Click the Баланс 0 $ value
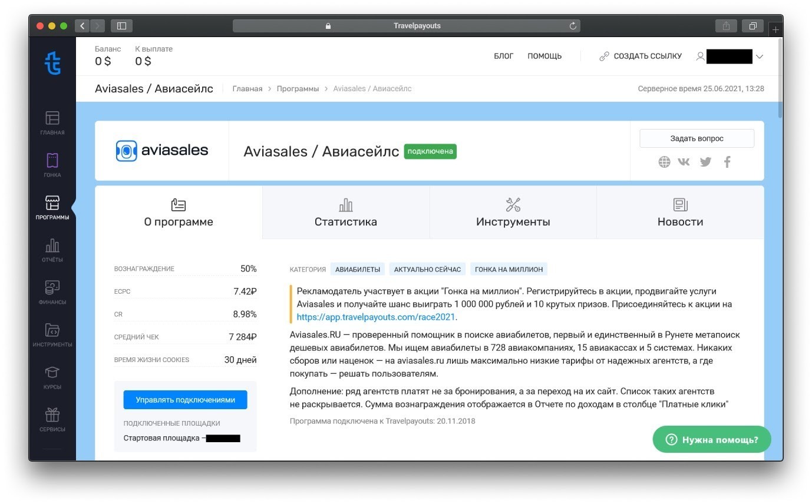Viewport: 812px width, 504px height. [x=103, y=61]
